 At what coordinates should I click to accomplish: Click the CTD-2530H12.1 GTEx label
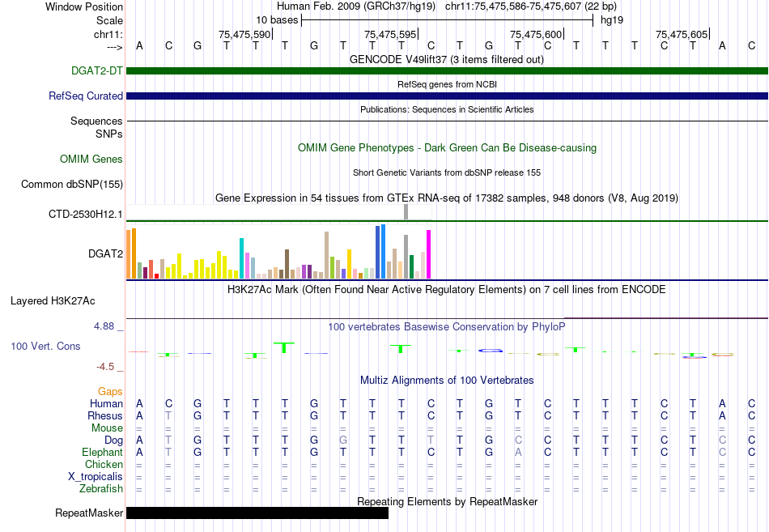click(x=85, y=214)
